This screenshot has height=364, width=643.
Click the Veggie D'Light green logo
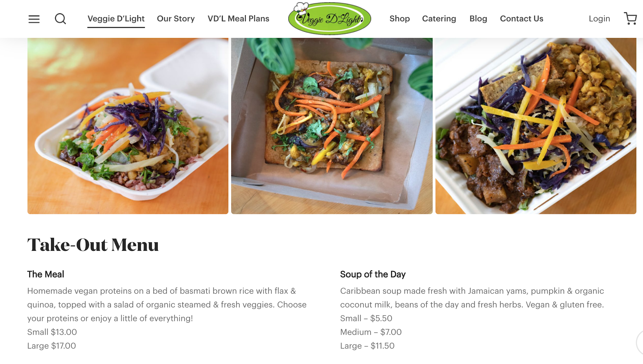click(330, 18)
